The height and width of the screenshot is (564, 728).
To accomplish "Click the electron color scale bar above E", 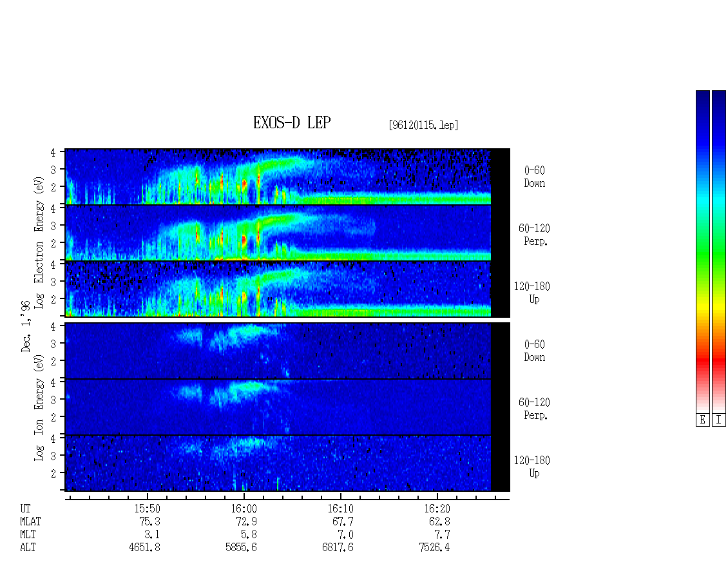I will (702, 251).
